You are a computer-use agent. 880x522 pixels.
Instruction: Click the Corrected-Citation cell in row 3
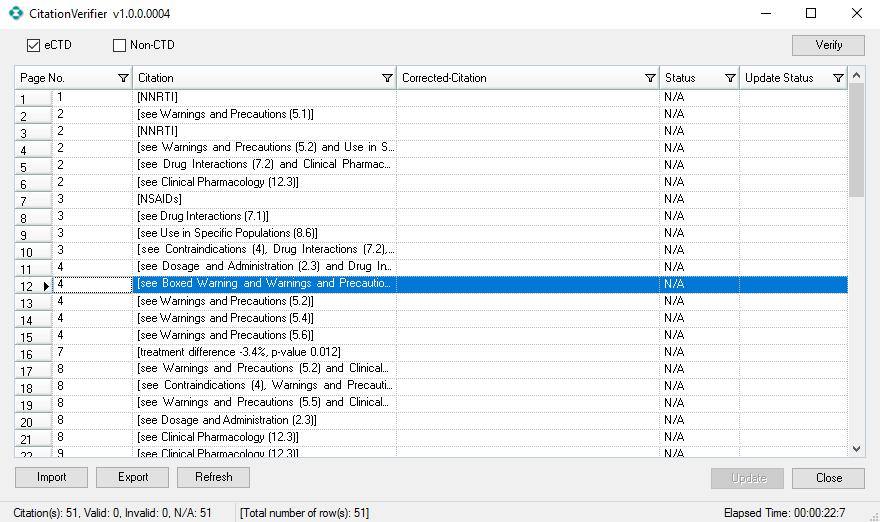[528, 131]
